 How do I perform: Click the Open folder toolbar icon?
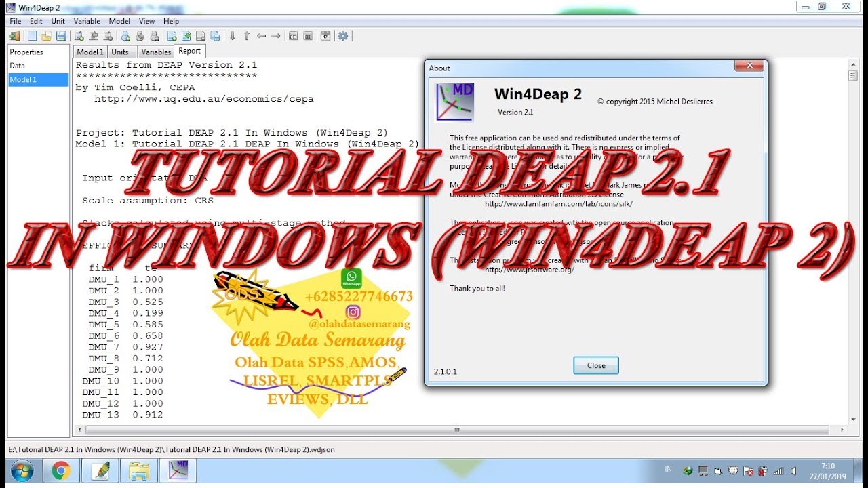pos(46,36)
